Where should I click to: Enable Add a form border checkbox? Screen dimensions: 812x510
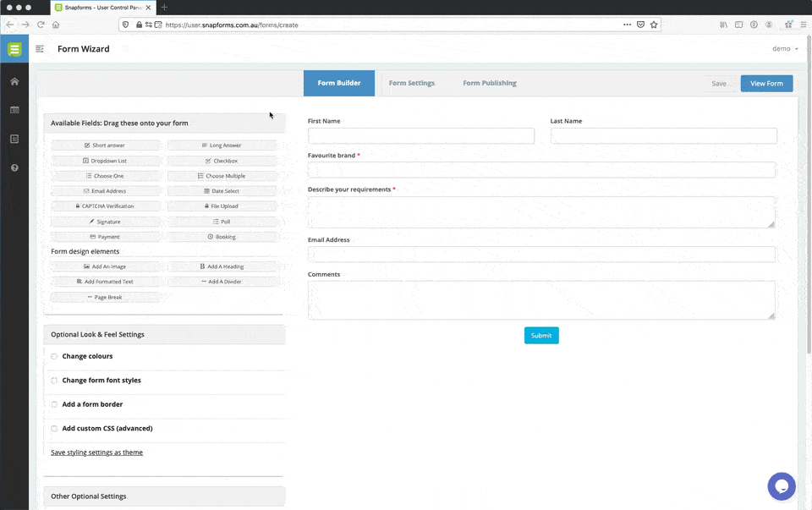pos(54,404)
